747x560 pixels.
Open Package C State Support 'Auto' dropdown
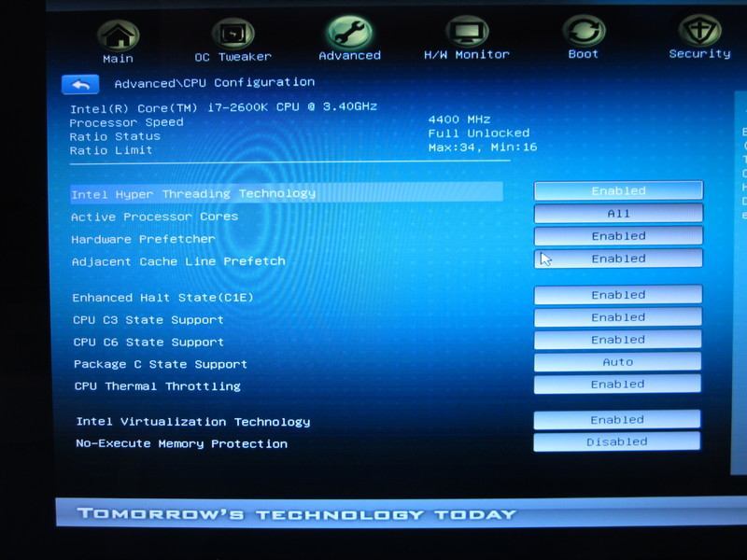coord(617,362)
